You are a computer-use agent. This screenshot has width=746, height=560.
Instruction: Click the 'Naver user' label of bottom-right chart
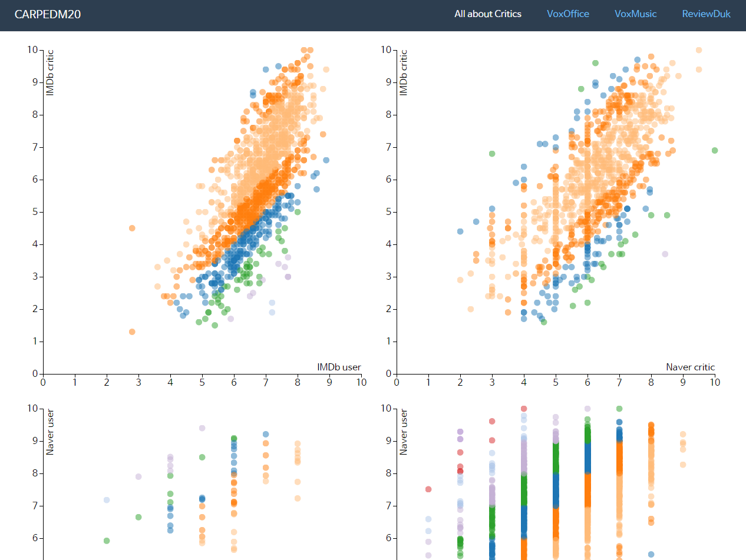(404, 432)
